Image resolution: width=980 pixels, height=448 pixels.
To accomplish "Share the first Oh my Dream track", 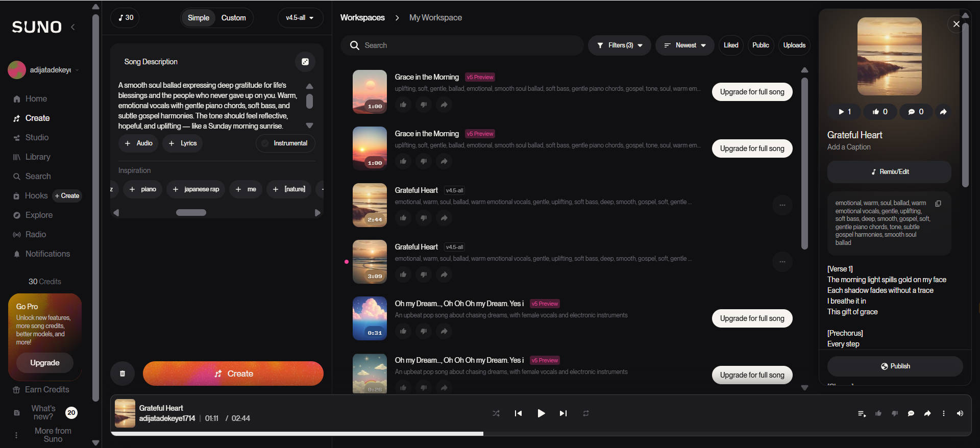I will click(x=444, y=331).
